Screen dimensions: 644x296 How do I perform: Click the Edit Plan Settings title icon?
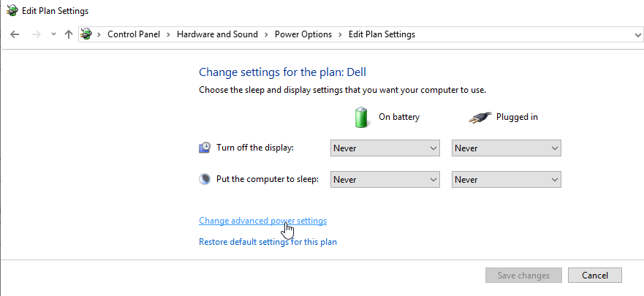coord(12,11)
